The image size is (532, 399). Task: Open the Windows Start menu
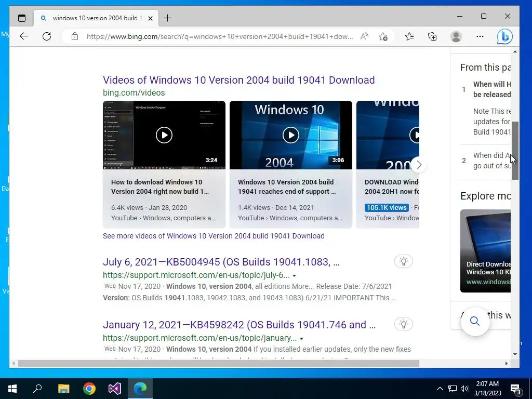12,389
